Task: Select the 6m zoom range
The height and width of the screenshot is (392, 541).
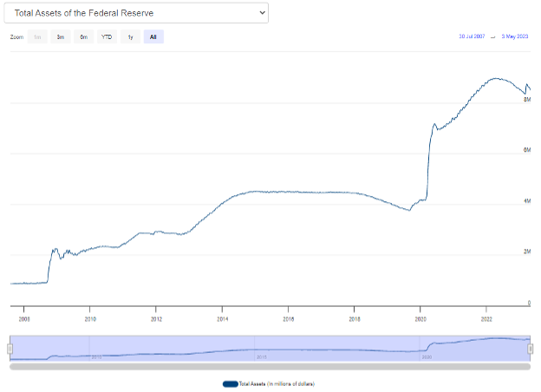Action: [84, 37]
